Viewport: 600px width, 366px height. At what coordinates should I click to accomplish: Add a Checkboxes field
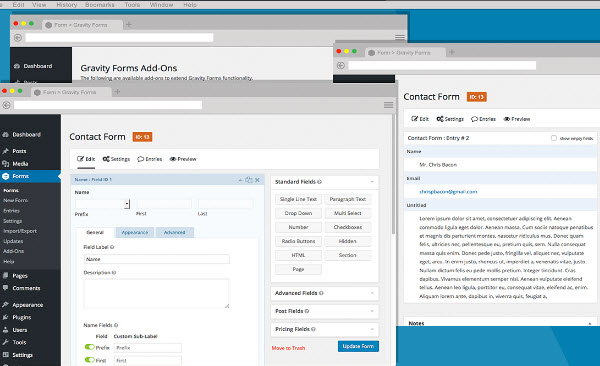click(x=347, y=227)
